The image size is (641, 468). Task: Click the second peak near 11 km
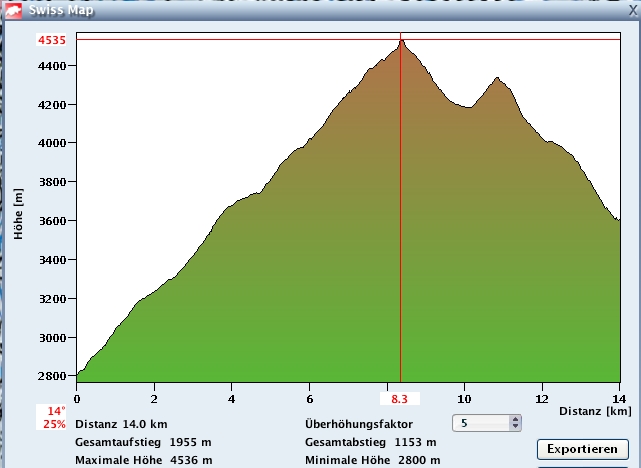click(497, 78)
